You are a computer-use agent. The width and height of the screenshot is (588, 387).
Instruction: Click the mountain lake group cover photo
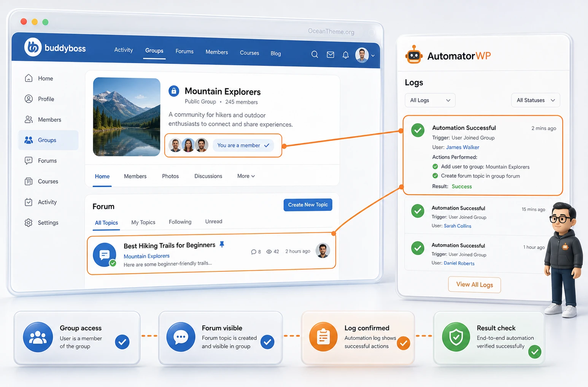click(x=127, y=117)
